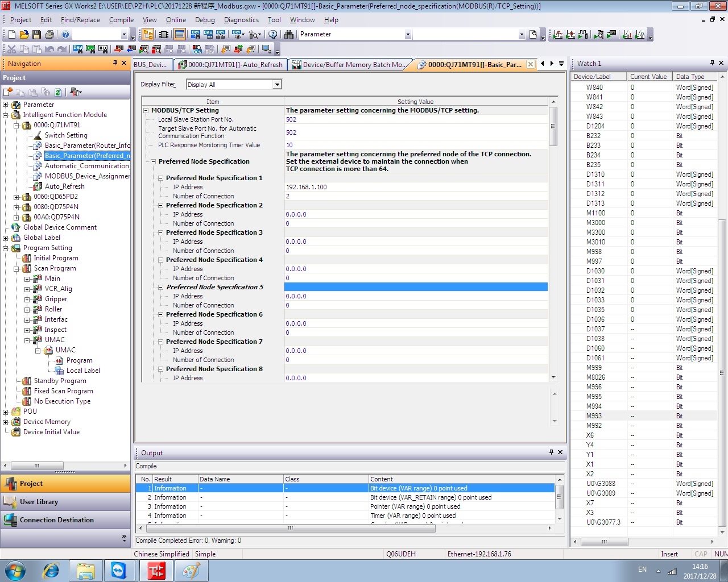This screenshot has height=582, width=728.
Task: Click the binoculars Find icon
Action: coord(289,35)
